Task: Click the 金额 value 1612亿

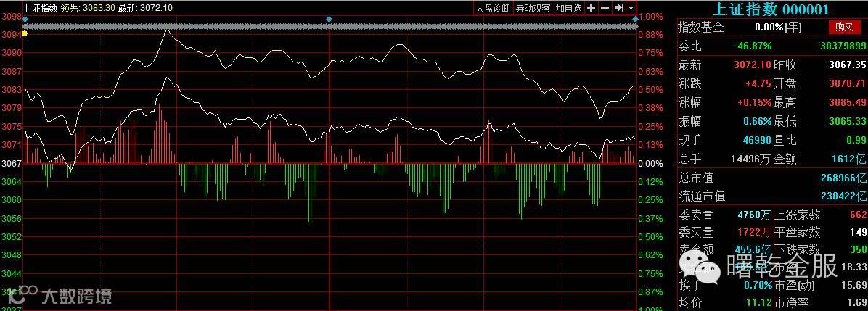Action: click(x=848, y=159)
